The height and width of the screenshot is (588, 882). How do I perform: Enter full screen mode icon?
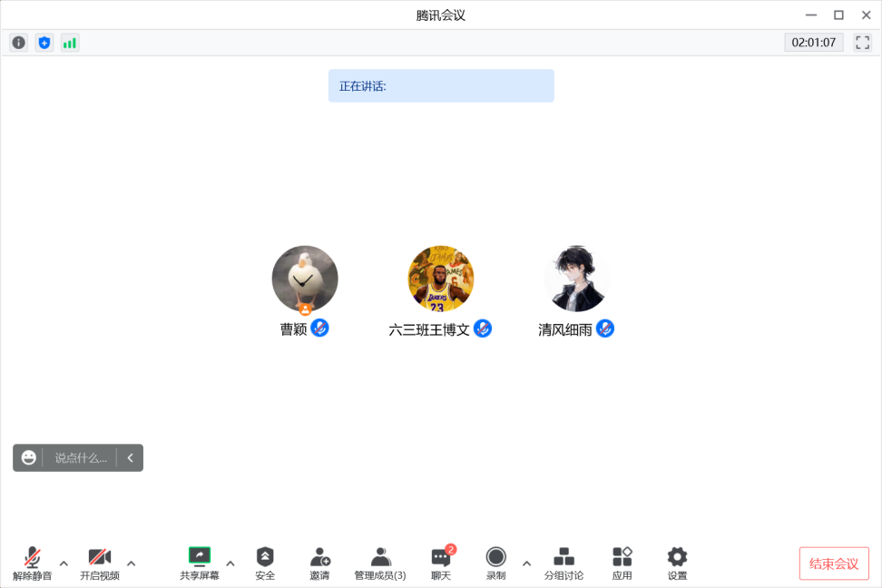pyautogui.click(x=862, y=43)
